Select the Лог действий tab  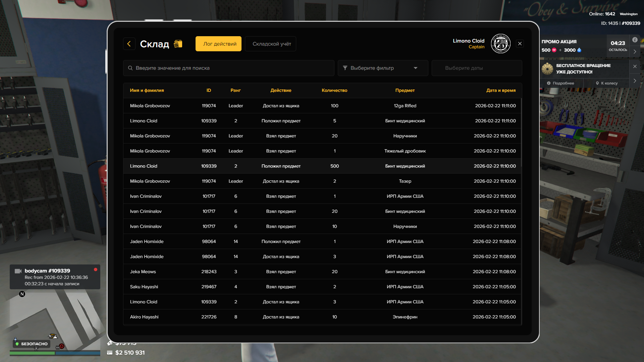(218, 44)
